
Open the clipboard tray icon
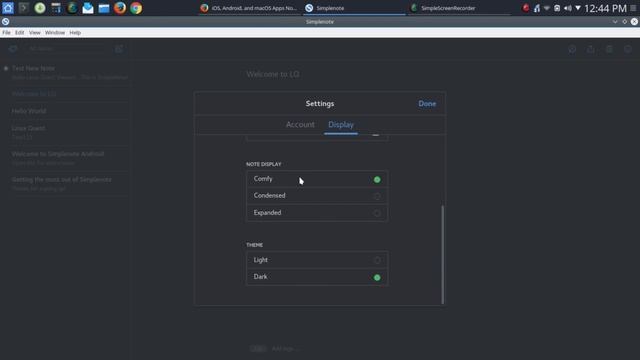point(557,8)
